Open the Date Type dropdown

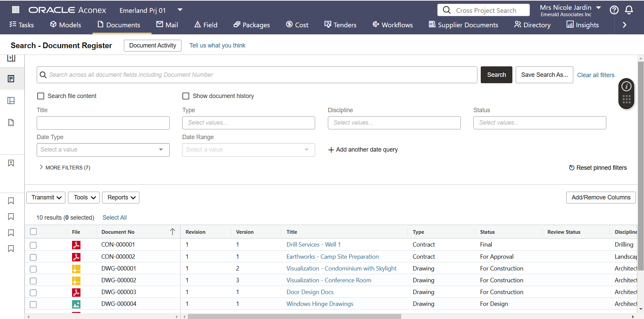pos(103,150)
